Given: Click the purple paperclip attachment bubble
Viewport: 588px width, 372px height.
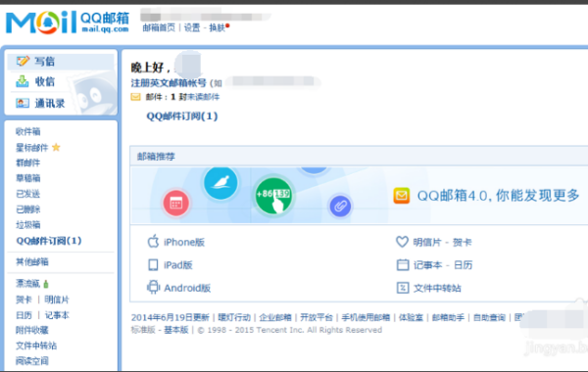Looking at the screenshot, I should pyautogui.click(x=340, y=206).
